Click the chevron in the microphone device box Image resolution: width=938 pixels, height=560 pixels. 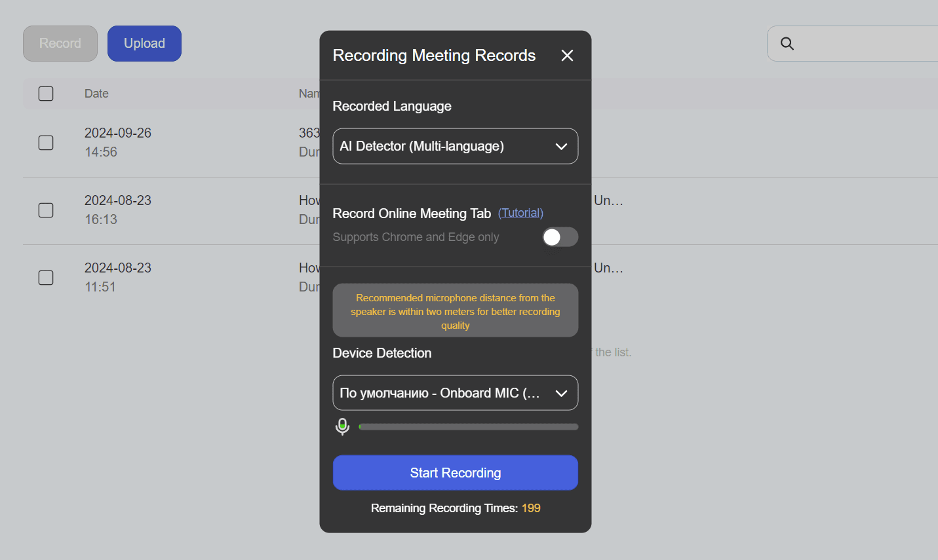coord(561,394)
